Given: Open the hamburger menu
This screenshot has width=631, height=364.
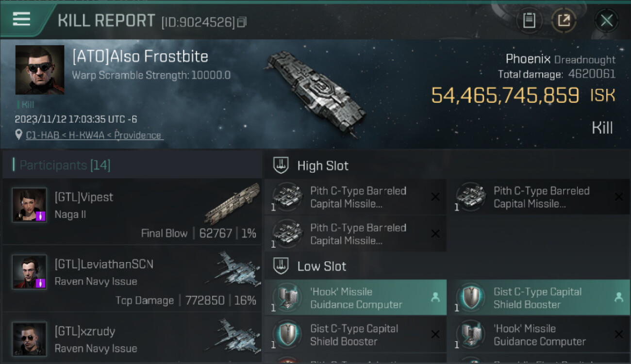Looking at the screenshot, I should coord(22,19).
